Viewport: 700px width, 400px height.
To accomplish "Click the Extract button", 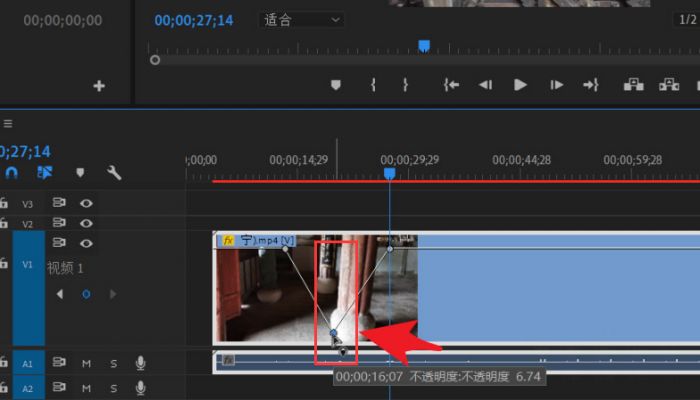I will 669,86.
